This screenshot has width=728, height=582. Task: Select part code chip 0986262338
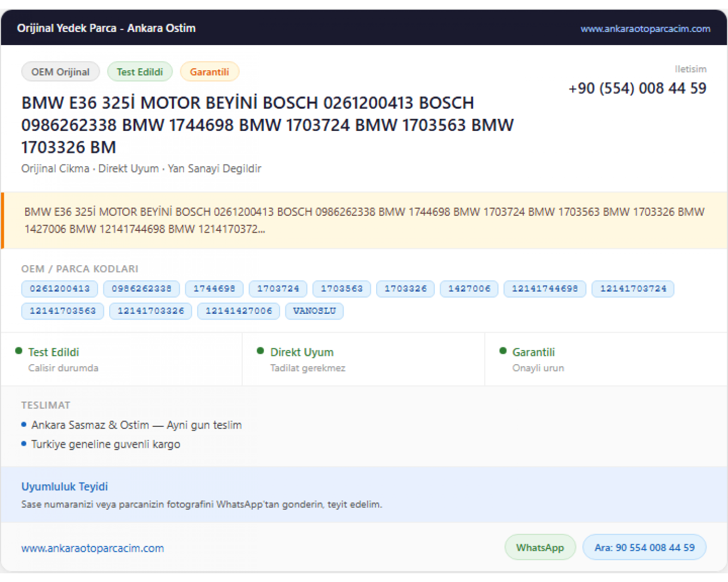[142, 289]
